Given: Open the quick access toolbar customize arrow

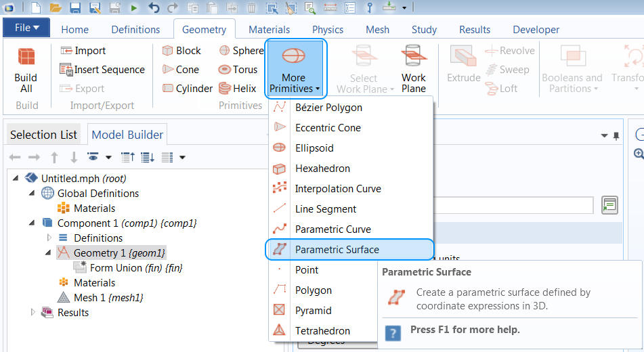Looking at the screenshot, I should point(404,8).
